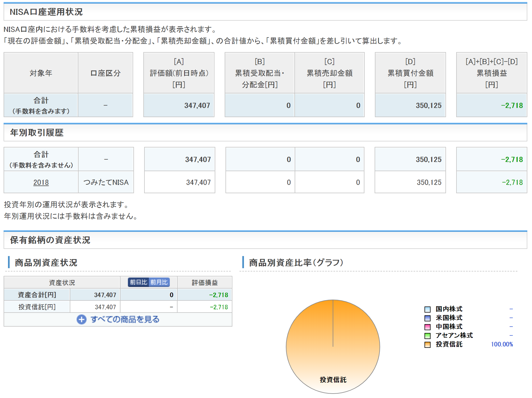
Task: Click the すべての商品を見る link text
Action: pos(125,319)
